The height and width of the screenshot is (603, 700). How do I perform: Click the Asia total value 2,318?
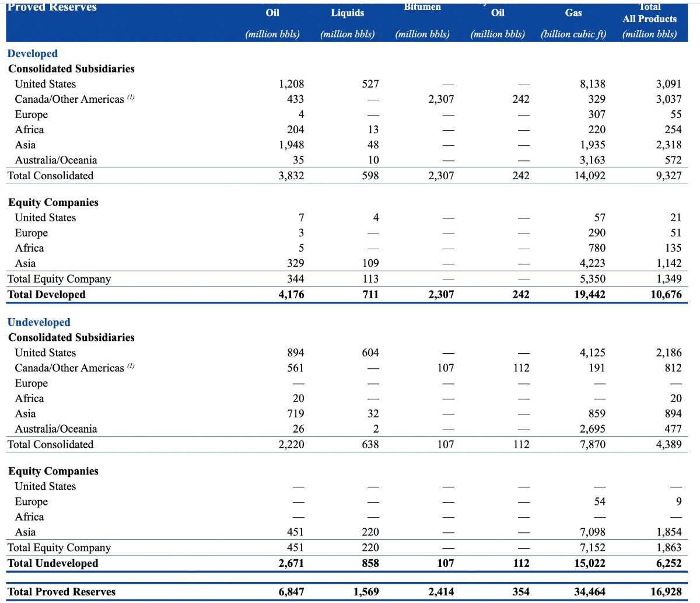[668, 145]
